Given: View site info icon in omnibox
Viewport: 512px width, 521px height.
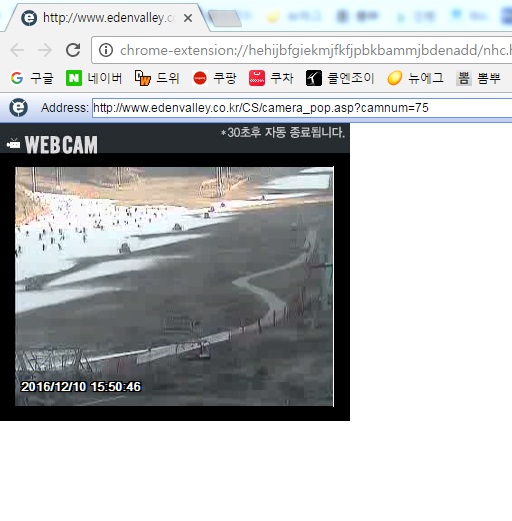Looking at the screenshot, I should coord(106,50).
